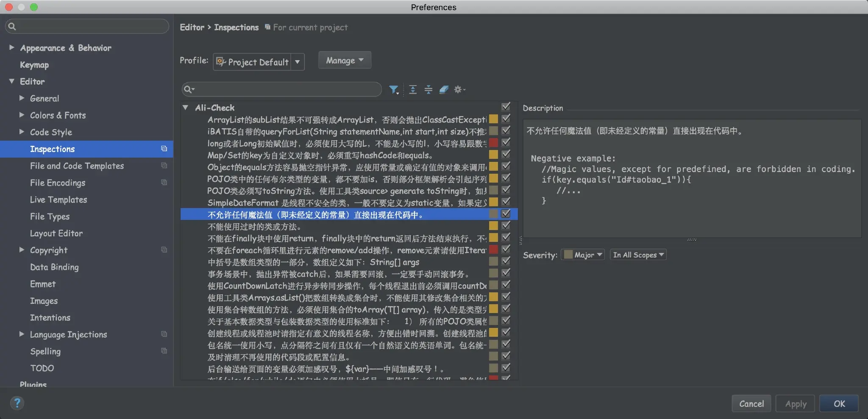Image resolution: width=868 pixels, height=419 pixels.
Task: Toggle the Arrays.asList() inspection checkbox
Action: tap(506, 297)
